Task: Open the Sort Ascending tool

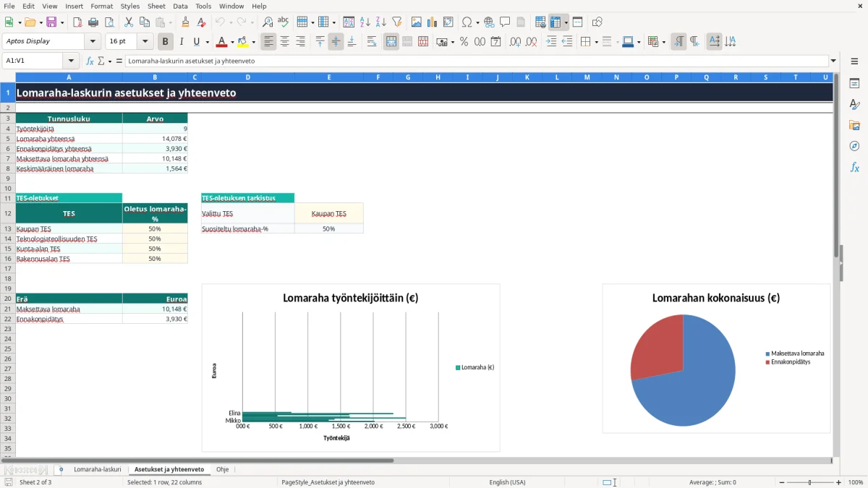Action: click(365, 22)
